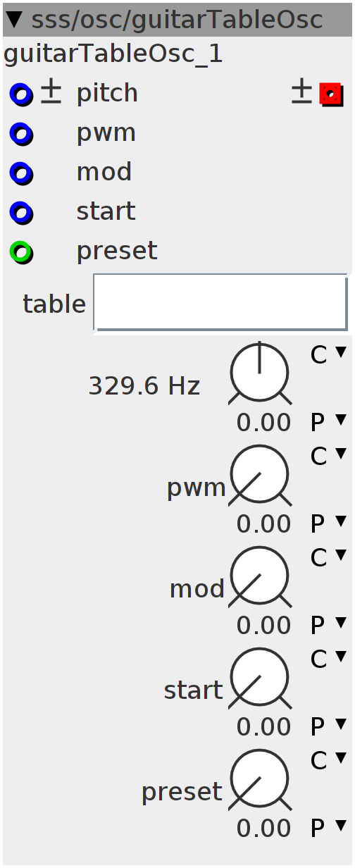355x868 pixels.
Task: Click the ± symbol beside pitch inlet
Action: pyautogui.click(x=50, y=92)
